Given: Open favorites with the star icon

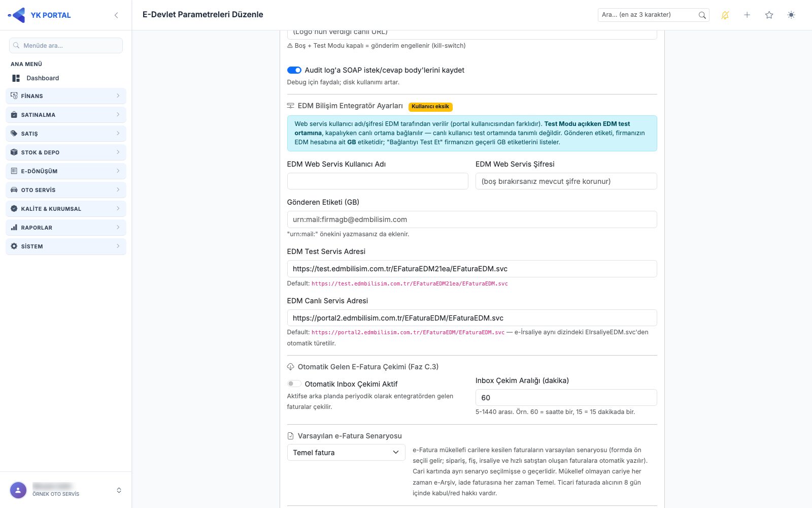Looking at the screenshot, I should pyautogui.click(x=769, y=15).
